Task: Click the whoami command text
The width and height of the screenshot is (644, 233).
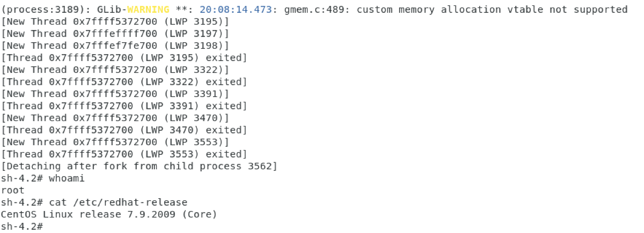Action: (x=67, y=178)
